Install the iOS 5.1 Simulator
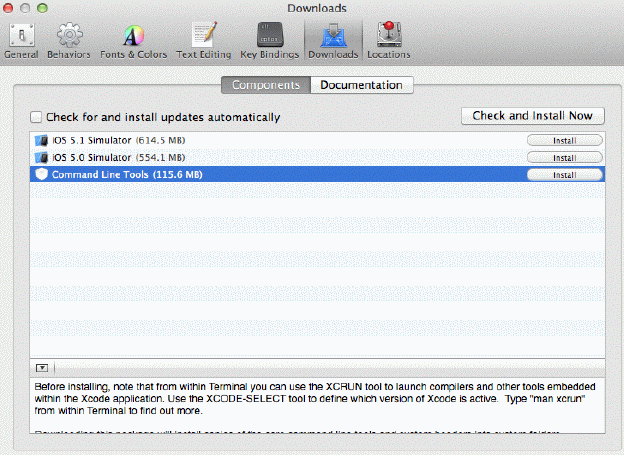The height and width of the screenshot is (455, 624). coord(564,141)
